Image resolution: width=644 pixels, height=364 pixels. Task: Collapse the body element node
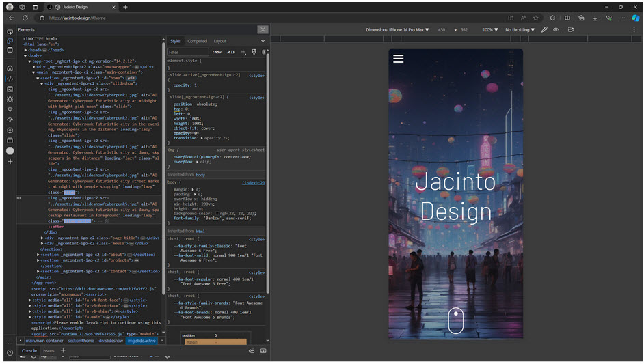25,55
